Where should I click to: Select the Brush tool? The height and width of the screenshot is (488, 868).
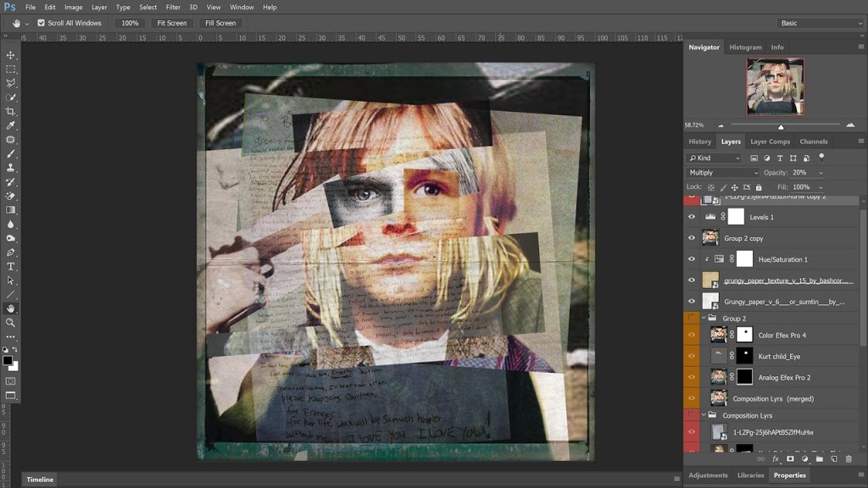point(10,154)
